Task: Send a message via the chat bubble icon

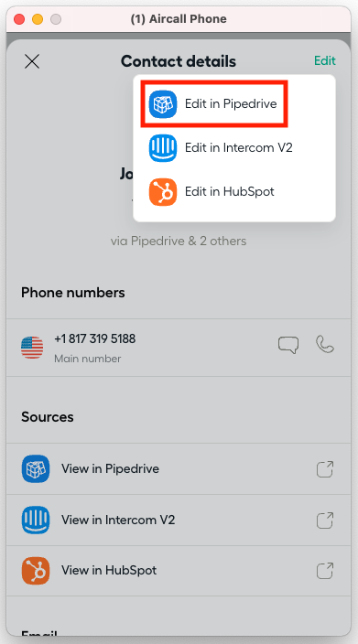Action: point(288,345)
